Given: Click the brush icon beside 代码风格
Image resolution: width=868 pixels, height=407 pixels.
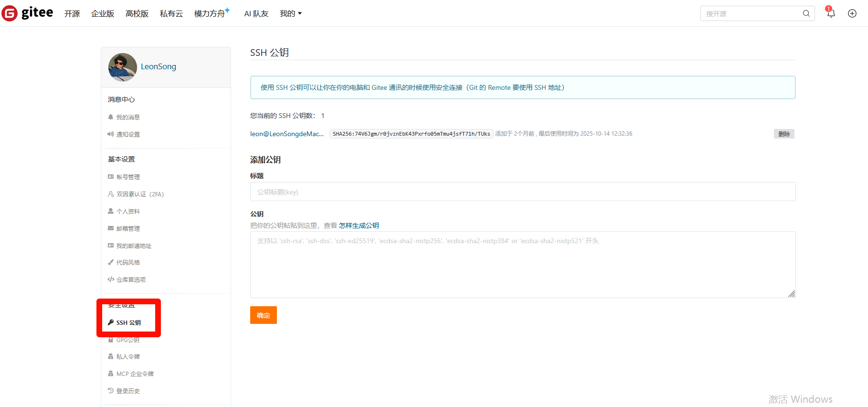Looking at the screenshot, I should point(111,262).
